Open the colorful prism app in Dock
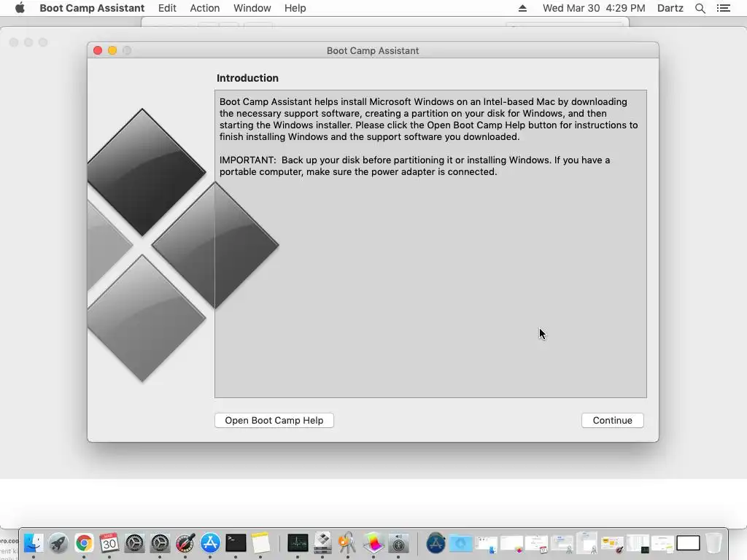This screenshot has width=747, height=560. [x=373, y=542]
